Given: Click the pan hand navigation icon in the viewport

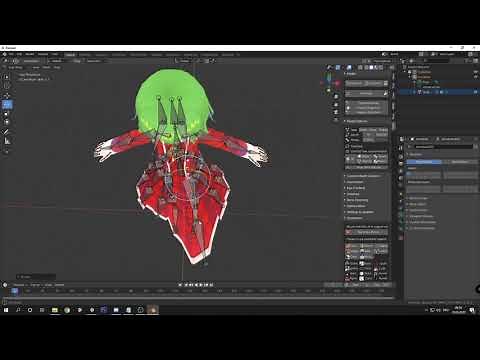Looking at the screenshot, I should [336, 104].
